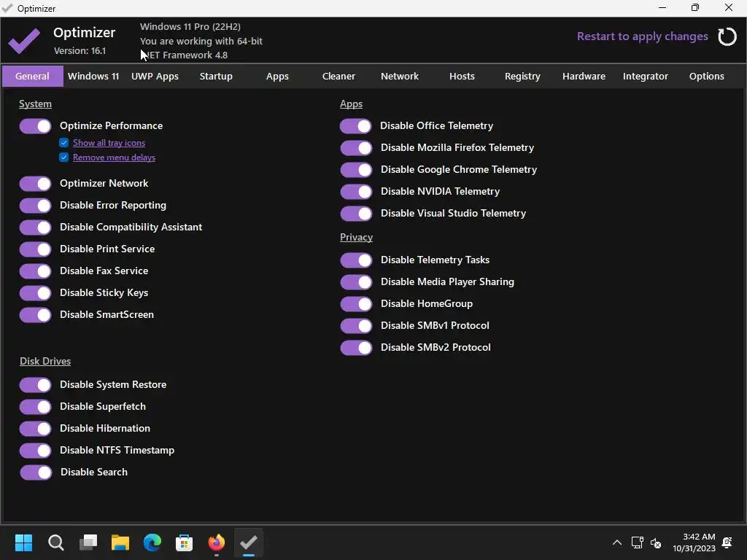Click the Show all tray icons link
The height and width of the screenshot is (560, 747).
coord(109,143)
